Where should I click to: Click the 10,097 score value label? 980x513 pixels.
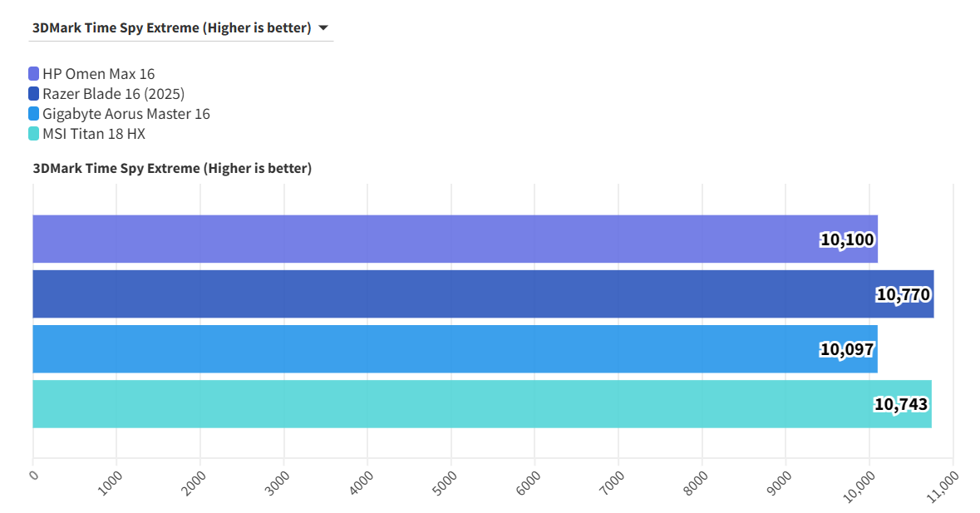[847, 349]
